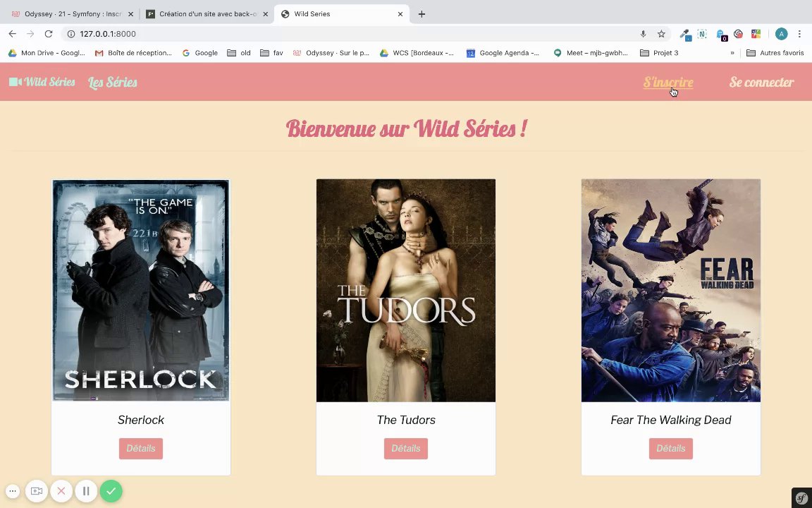Open the recorder three-dots options button
Viewport: 812px width, 508px height.
pos(13,491)
